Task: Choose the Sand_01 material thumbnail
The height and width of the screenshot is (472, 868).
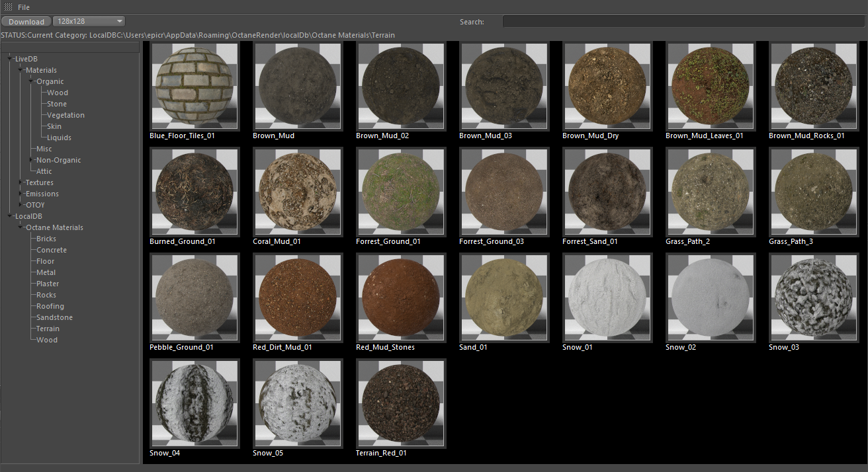Action: click(504, 298)
